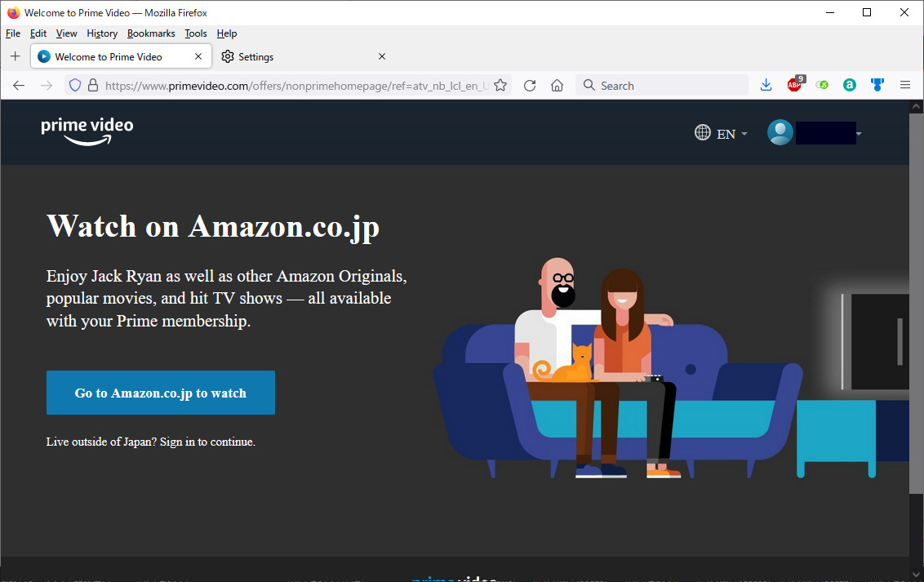Open a new tab with the plus button
The height and width of the screenshot is (582, 924).
point(16,56)
